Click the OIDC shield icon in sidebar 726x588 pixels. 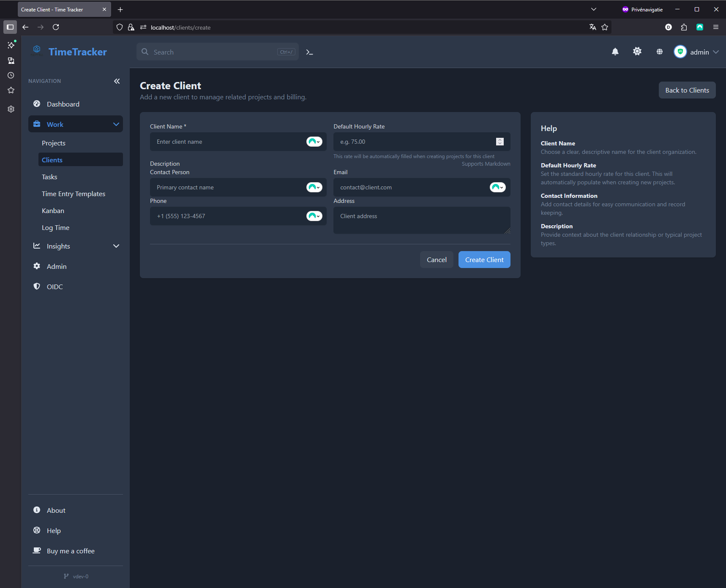(37, 286)
